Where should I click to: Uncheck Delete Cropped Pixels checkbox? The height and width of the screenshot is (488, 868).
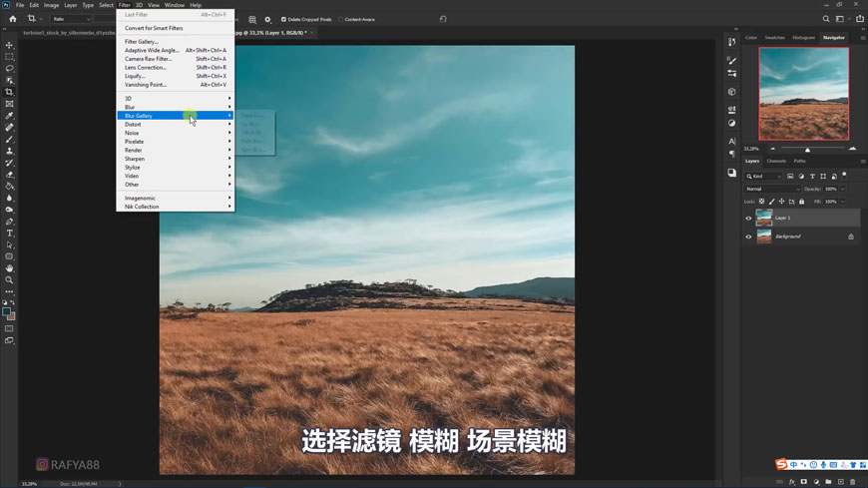(283, 19)
